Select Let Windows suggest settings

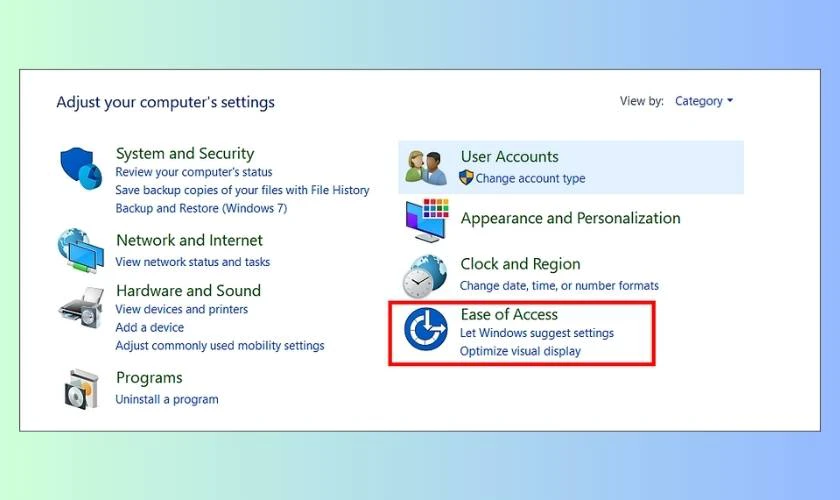point(537,333)
